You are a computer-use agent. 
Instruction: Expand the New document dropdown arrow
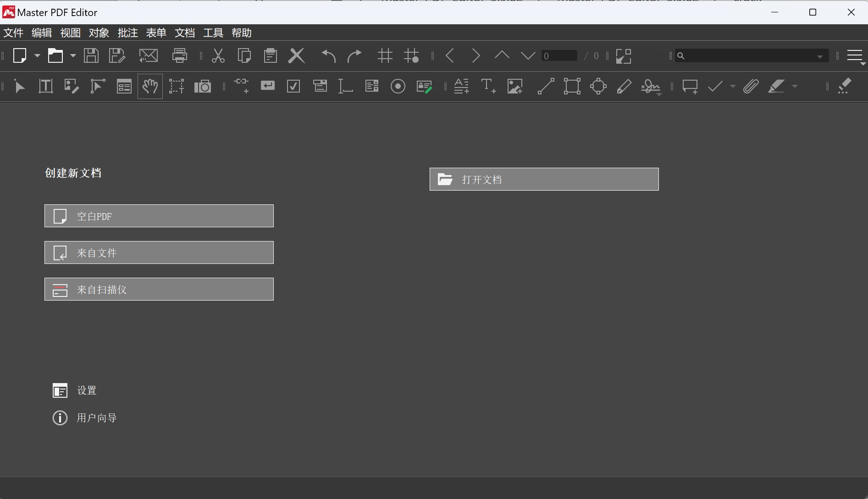coord(38,55)
